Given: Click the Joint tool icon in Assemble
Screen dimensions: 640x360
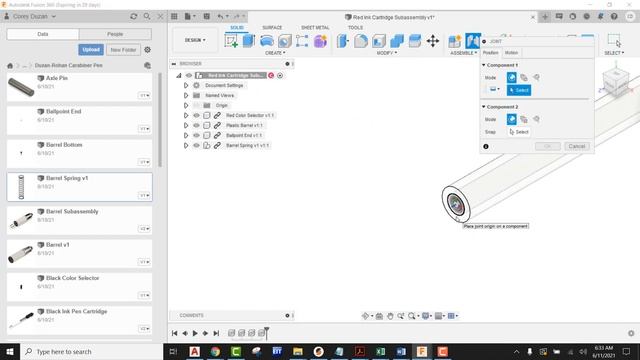Looking at the screenshot, I should pyautogui.click(x=473, y=41).
